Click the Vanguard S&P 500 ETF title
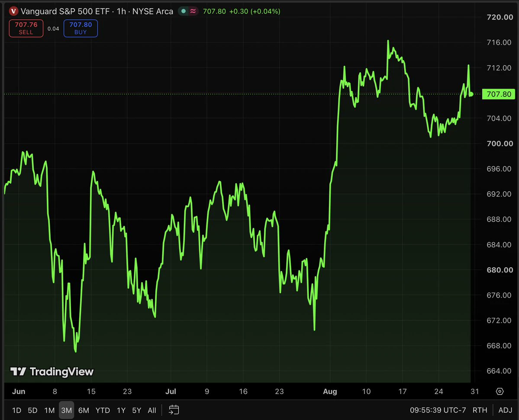This screenshot has height=420, width=519. point(65,11)
